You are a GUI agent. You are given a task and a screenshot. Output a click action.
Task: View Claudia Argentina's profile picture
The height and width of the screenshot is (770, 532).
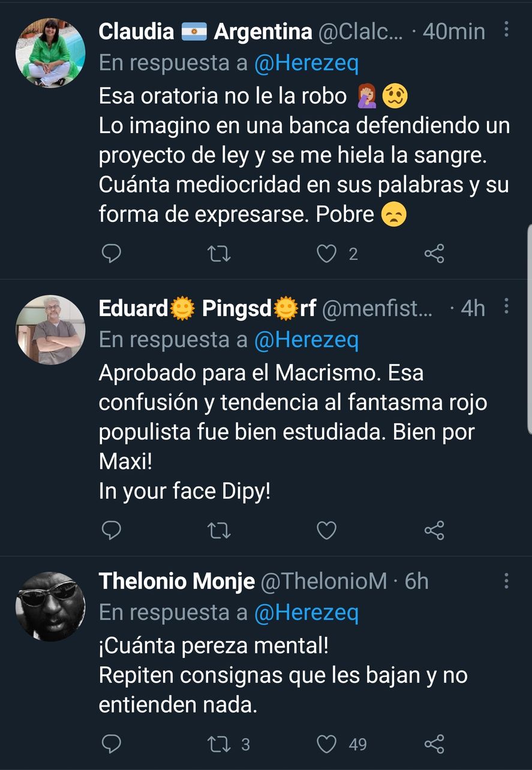50,53
